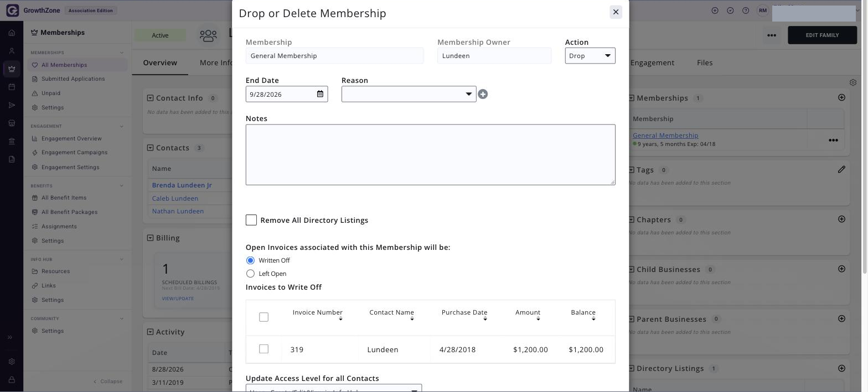The image size is (868, 392).
Task: Open the family contact group icon
Action: click(208, 35)
